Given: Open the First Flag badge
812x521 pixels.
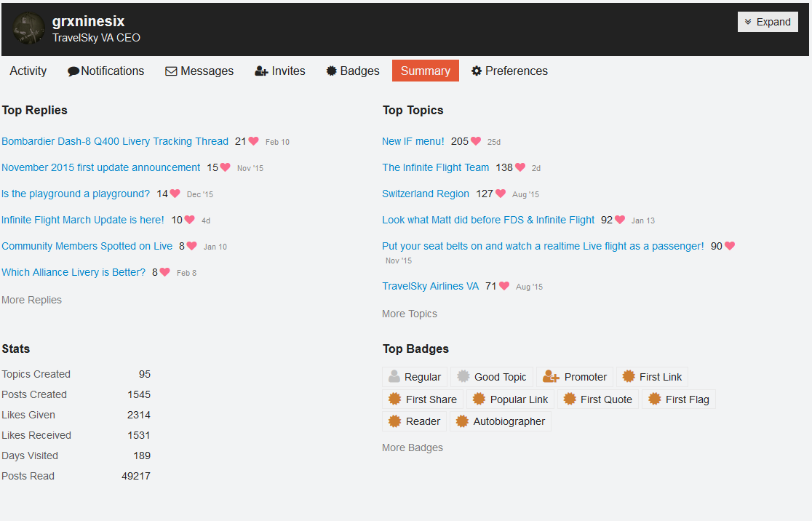Looking at the screenshot, I should [679, 399].
